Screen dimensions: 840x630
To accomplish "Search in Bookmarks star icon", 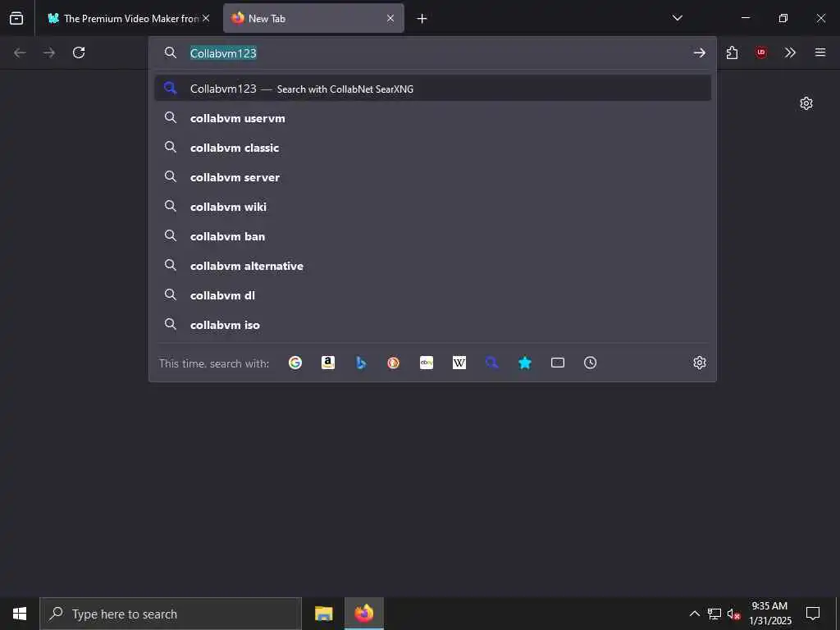I will (x=525, y=363).
